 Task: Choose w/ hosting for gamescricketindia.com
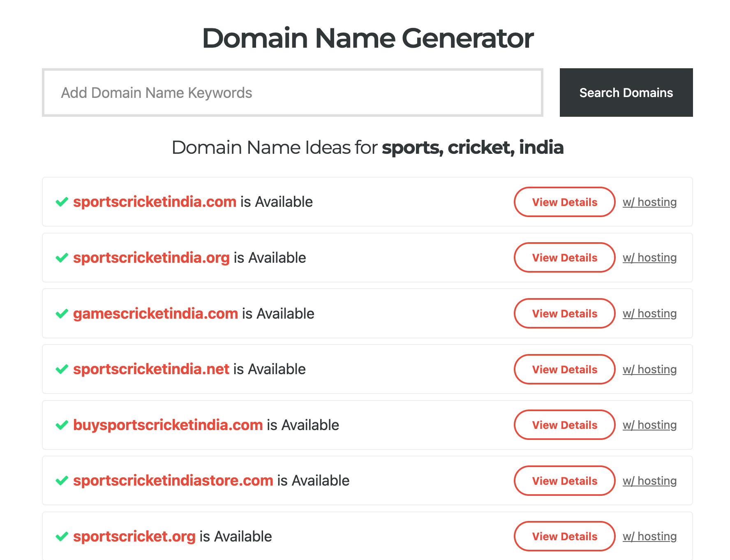point(649,313)
